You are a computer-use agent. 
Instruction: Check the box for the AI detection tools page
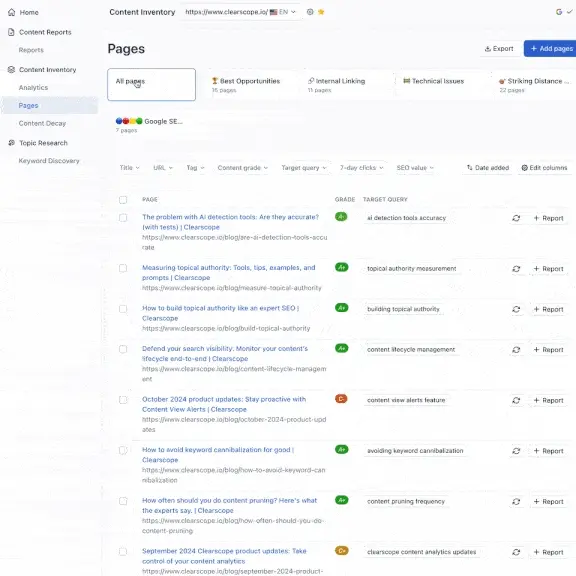[123, 218]
